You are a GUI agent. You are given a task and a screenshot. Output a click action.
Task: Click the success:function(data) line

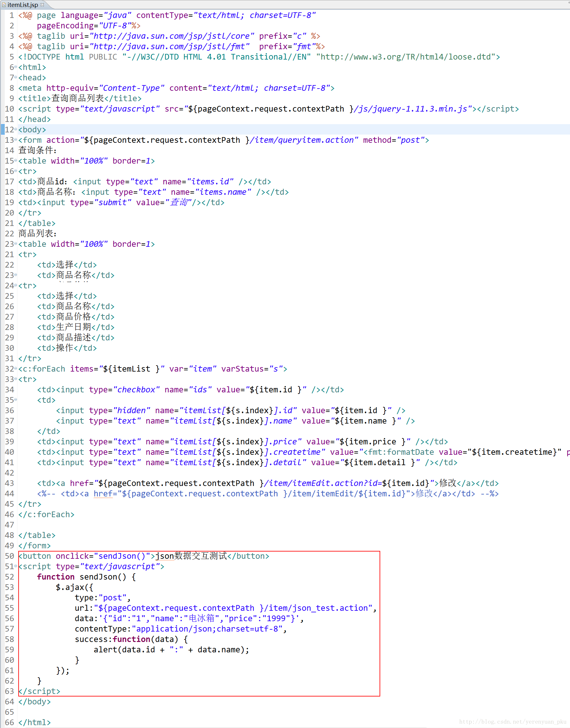click(131, 639)
